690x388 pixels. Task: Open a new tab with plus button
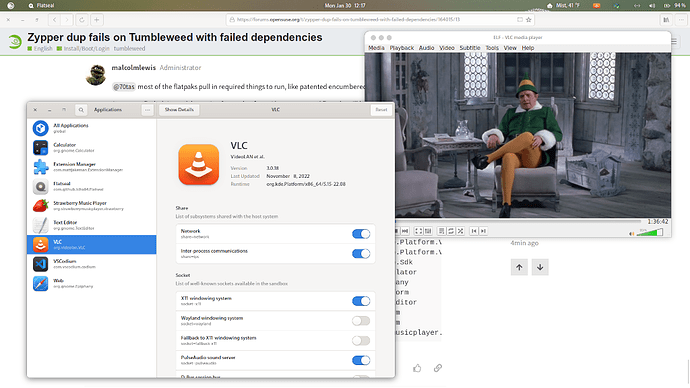pos(97,20)
